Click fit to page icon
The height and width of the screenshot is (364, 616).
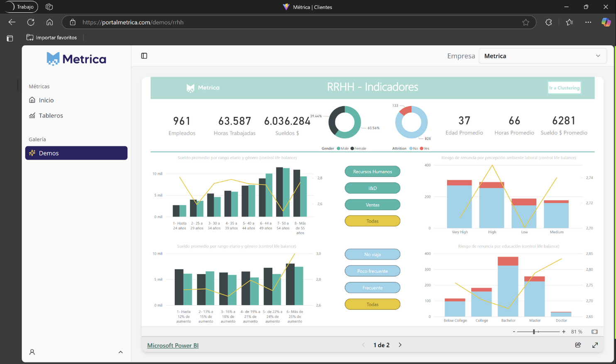[594, 332]
